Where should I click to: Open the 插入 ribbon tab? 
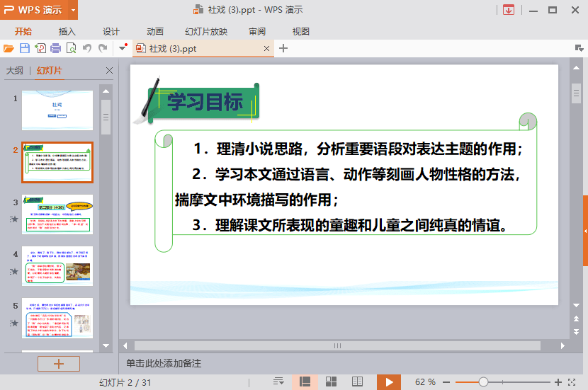point(67,31)
